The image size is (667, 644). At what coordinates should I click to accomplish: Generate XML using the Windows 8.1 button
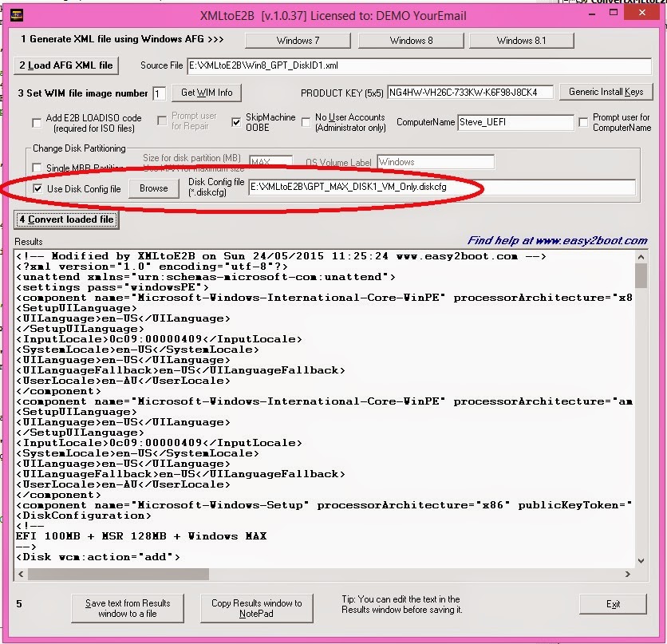tap(520, 39)
